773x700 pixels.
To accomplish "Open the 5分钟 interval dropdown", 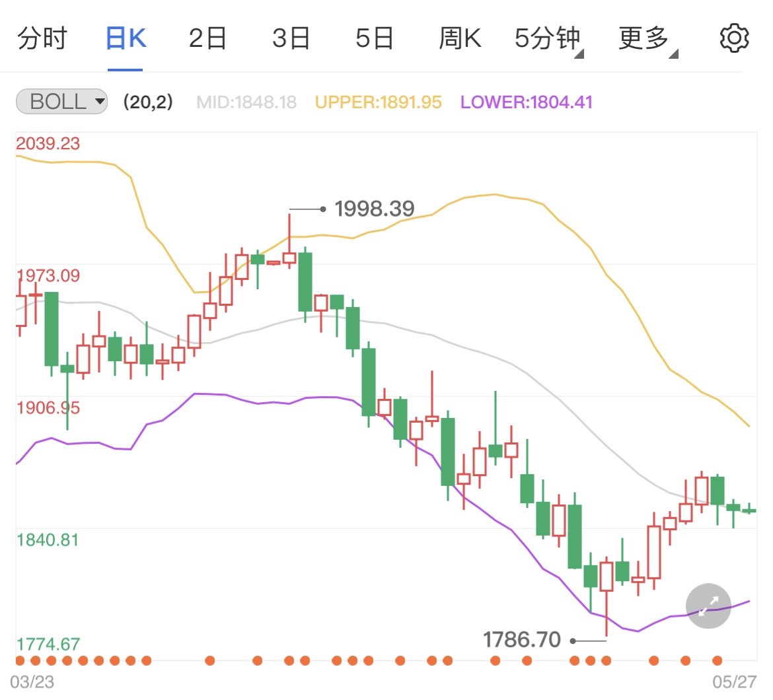I will pyautogui.click(x=547, y=38).
